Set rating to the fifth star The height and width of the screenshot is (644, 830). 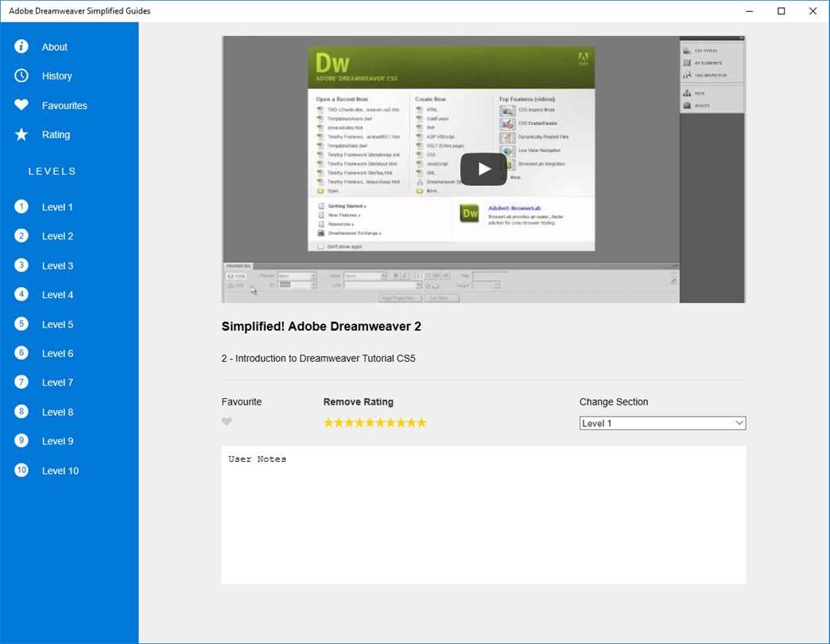coord(370,422)
